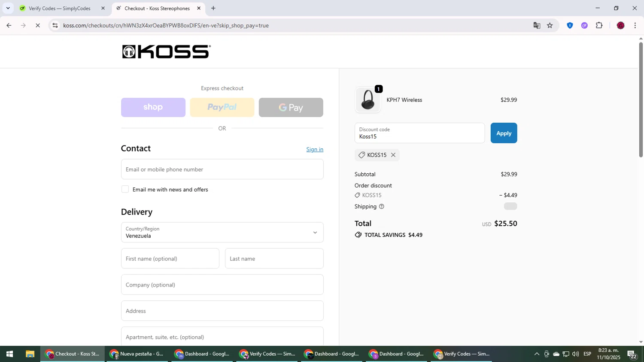The width and height of the screenshot is (644, 362).
Task: Open the Extensions puzzle icon
Action: pyautogui.click(x=599, y=25)
